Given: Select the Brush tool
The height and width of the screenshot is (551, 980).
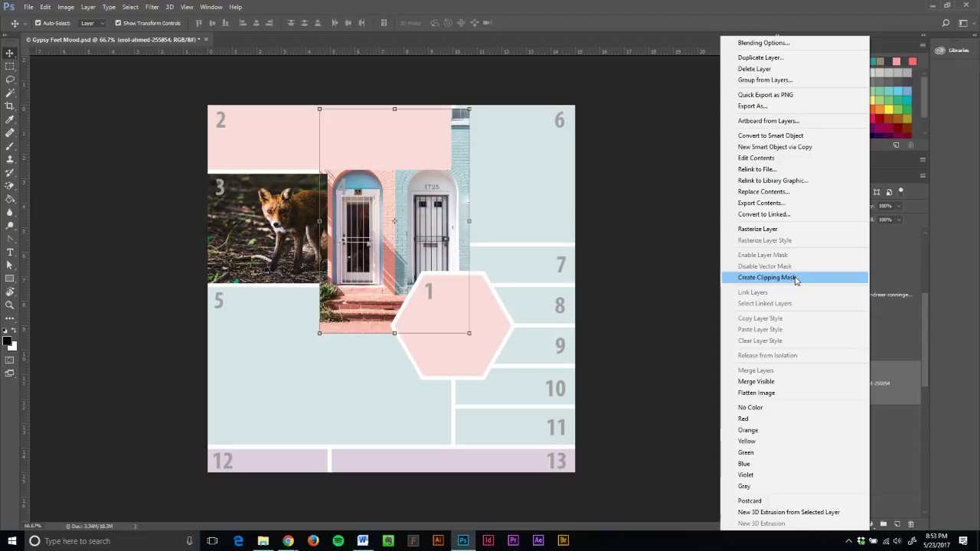Looking at the screenshot, I should (x=10, y=145).
